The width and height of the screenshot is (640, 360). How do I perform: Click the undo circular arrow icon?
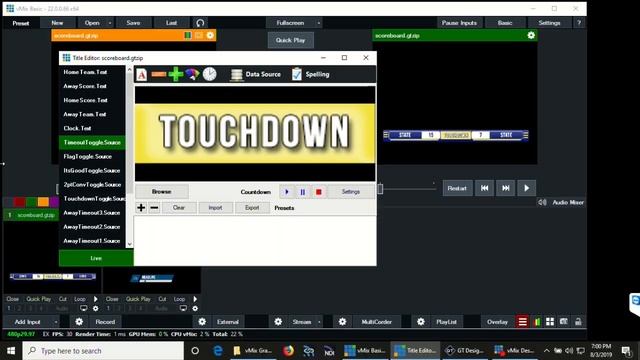200,23
